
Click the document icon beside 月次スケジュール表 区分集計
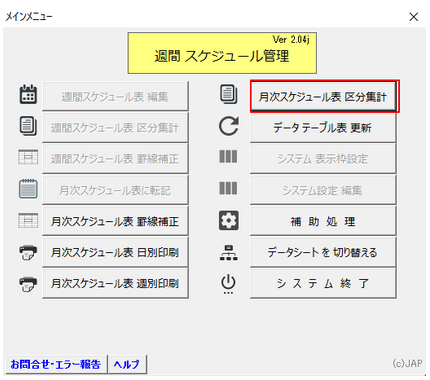pyautogui.click(x=228, y=94)
